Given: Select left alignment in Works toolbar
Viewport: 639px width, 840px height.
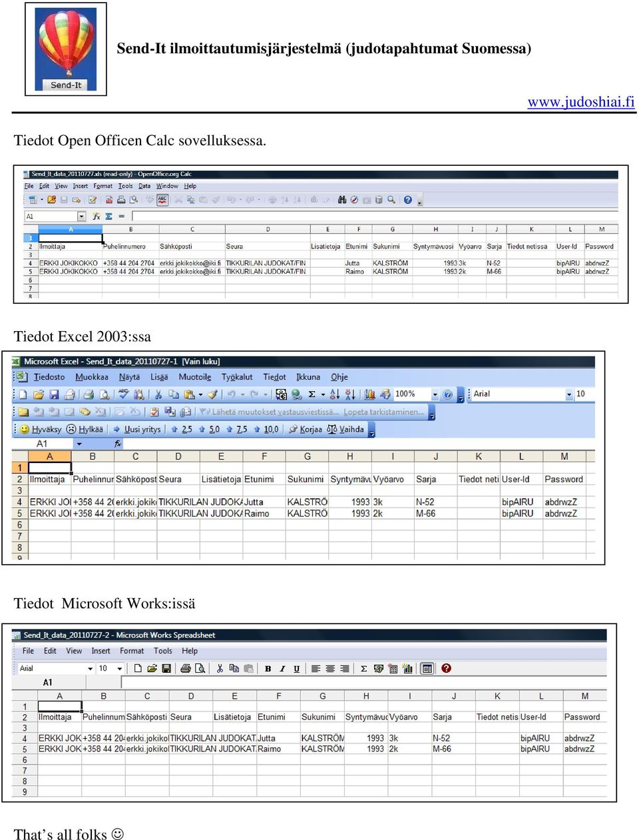Looking at the screenshot, I should point(316,668).
